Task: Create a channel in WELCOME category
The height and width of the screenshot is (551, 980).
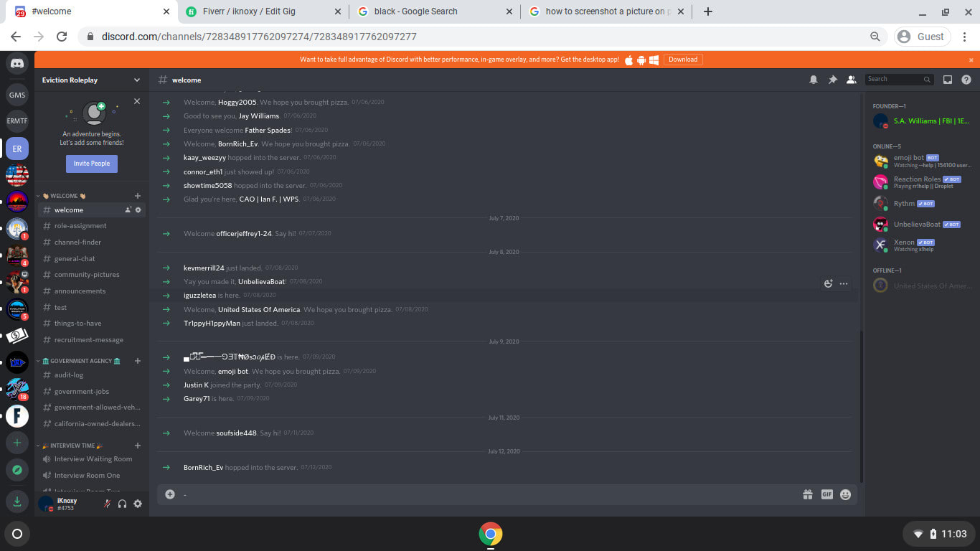Action: pos(138,196)
